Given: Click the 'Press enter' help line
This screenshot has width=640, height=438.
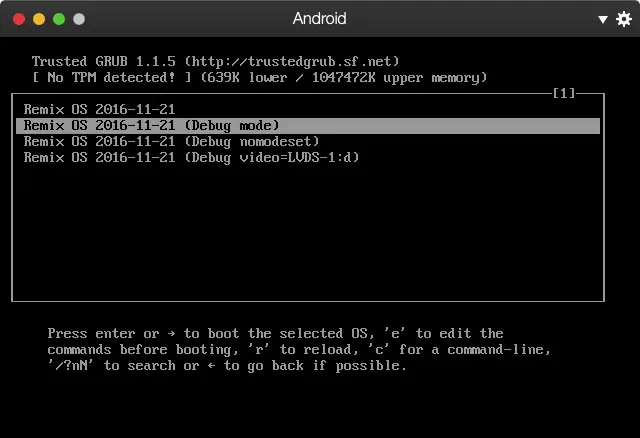Looking at the screenshot, I should pyautogui.click(x=275, y=333).
